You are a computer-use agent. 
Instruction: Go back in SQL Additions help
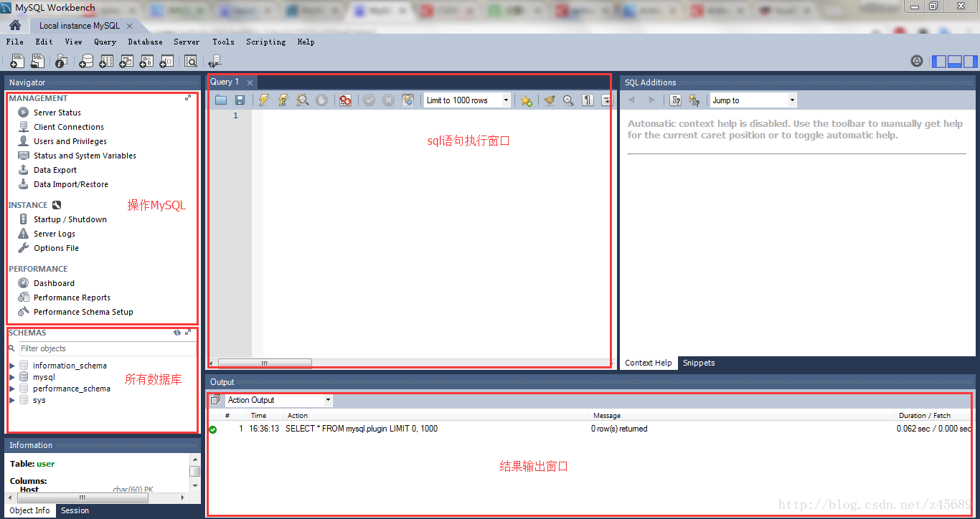click(632, 100)
